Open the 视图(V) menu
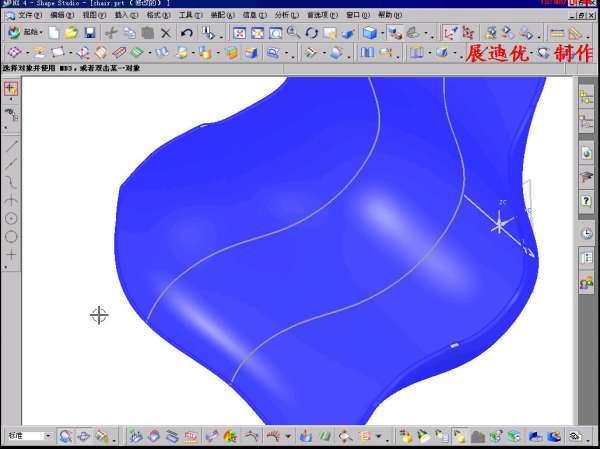Image resolution: width=600 pixels, height=449 pixels. click(94, 15)
